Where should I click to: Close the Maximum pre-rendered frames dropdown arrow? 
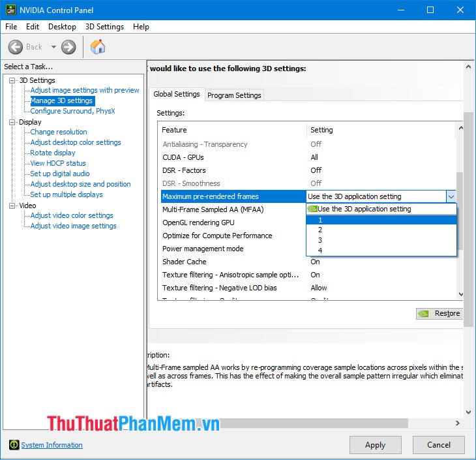tap(450, 196)
